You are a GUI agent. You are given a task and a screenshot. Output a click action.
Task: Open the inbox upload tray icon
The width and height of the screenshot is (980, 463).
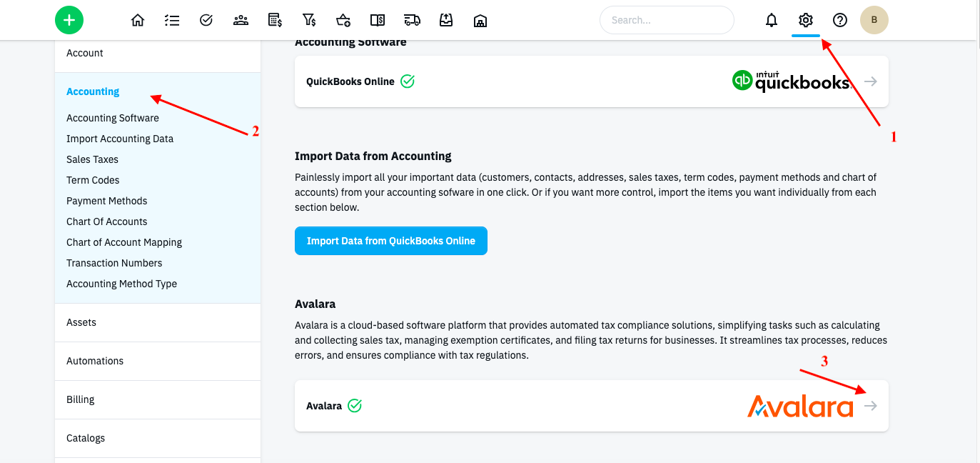point(446,20)
